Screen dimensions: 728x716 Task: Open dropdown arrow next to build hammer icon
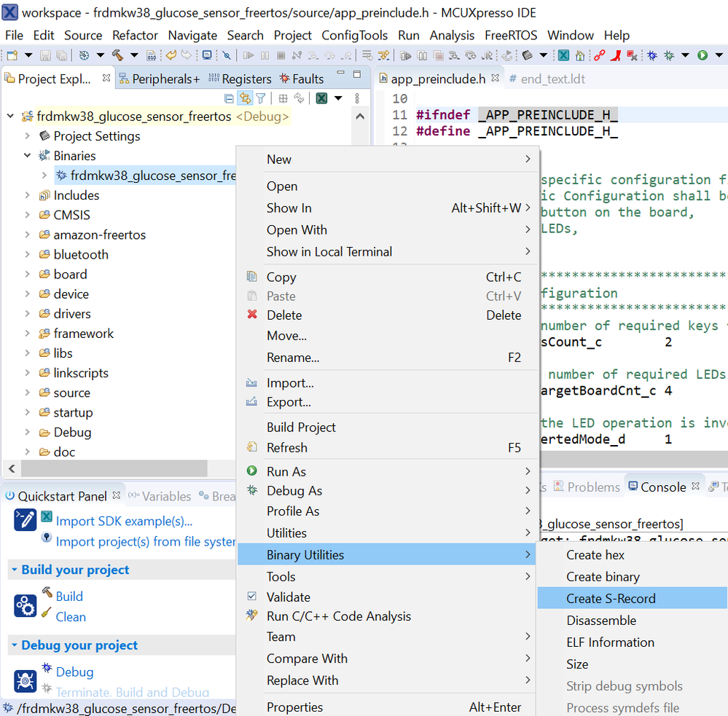tap(134, 55)
